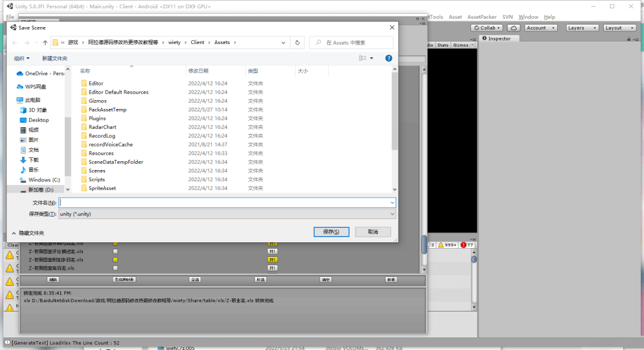Click the red error count icon

pos(464,245)
